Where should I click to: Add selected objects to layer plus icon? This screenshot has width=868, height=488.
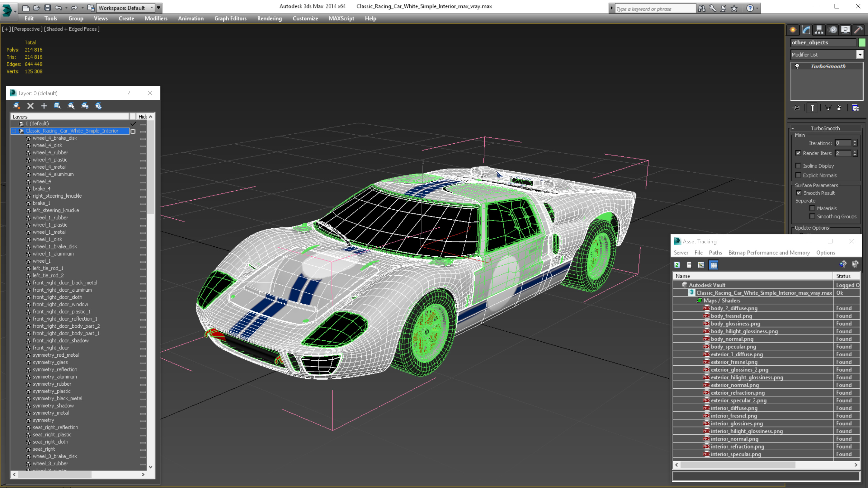44,106
